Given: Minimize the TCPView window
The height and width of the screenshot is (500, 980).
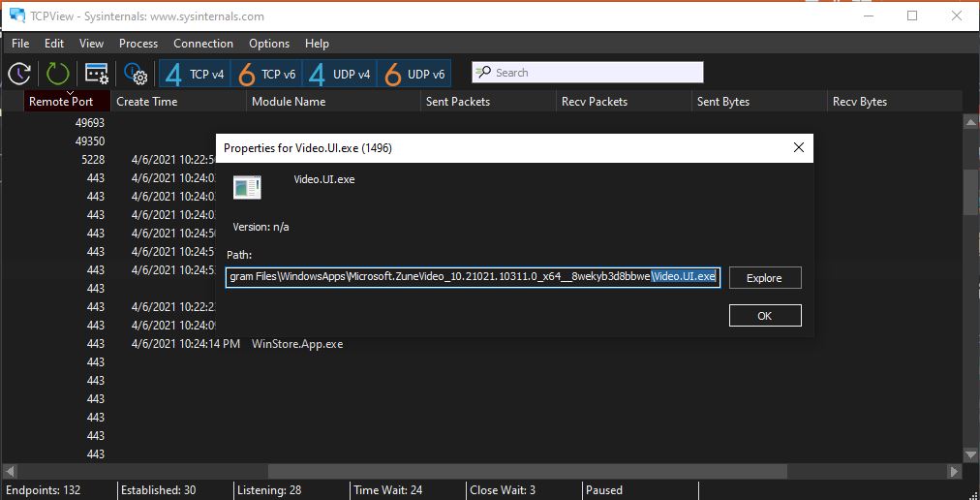Looking at the screenshot, I should point(868,16).
